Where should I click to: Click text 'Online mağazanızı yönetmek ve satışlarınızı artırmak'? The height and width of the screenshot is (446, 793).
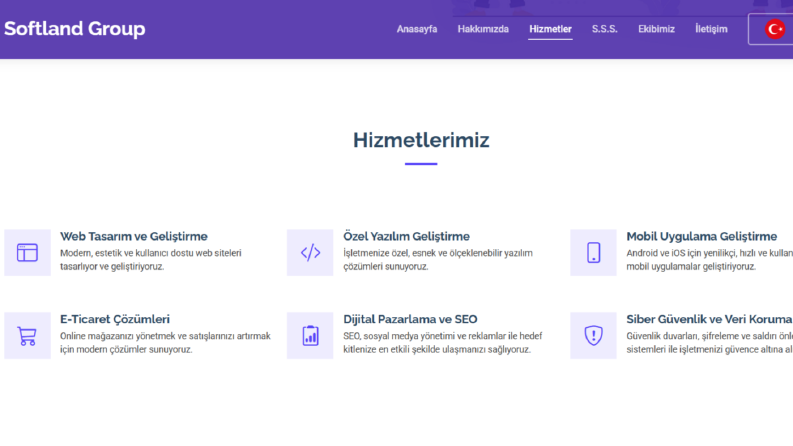click(165, 336)
